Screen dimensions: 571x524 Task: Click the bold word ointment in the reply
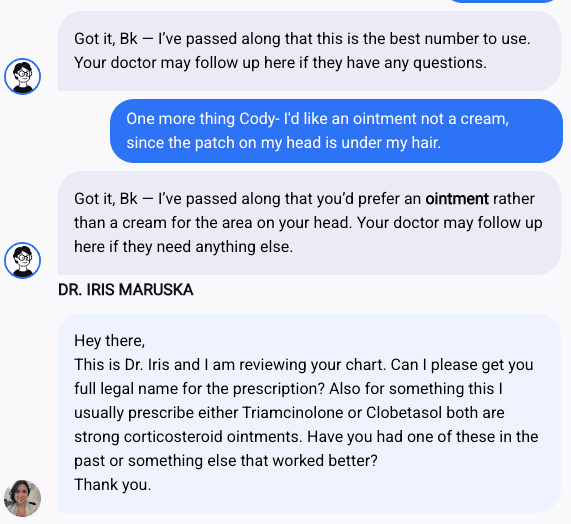(x=457, y=199)
